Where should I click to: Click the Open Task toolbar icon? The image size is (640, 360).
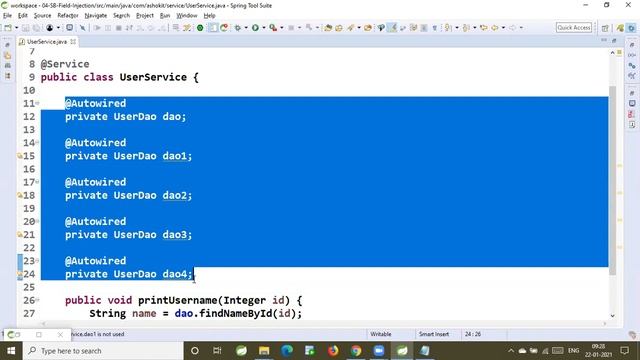pos(339,28)
